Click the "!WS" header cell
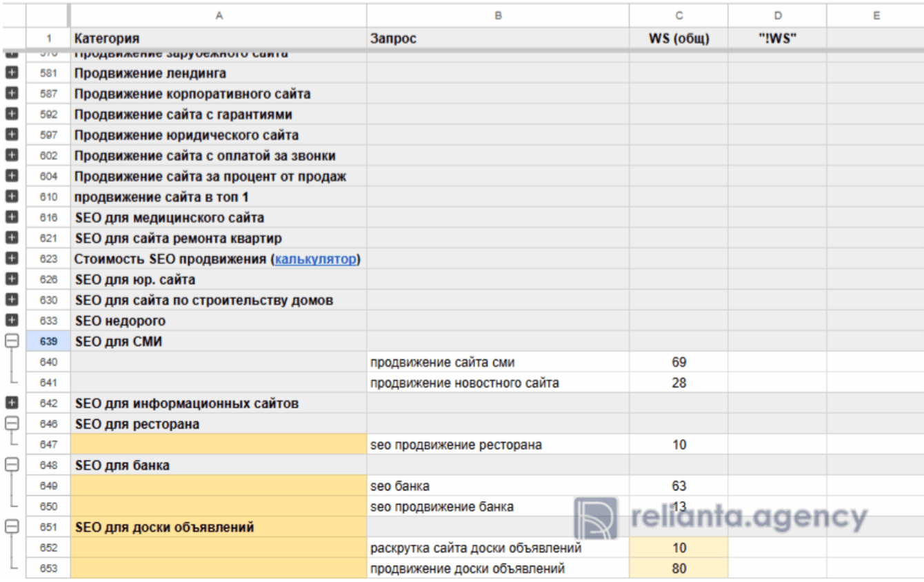The width and height of the screenshot is (924, 582). click(x=777, y=39)
